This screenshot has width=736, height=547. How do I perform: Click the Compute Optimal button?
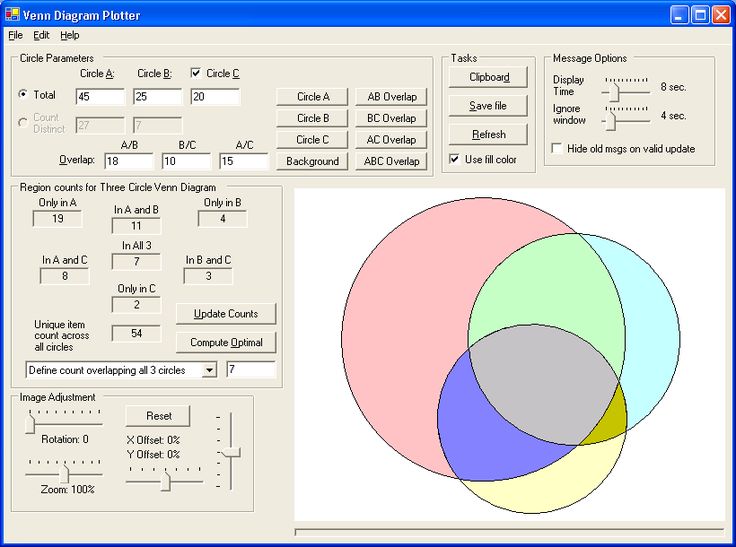pyautogui.click(x=226, y=343)
